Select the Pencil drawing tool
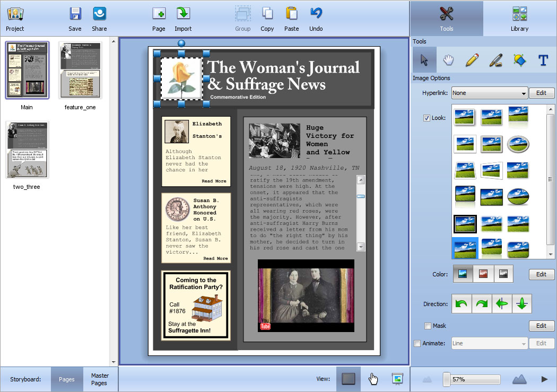 [472, 60]
